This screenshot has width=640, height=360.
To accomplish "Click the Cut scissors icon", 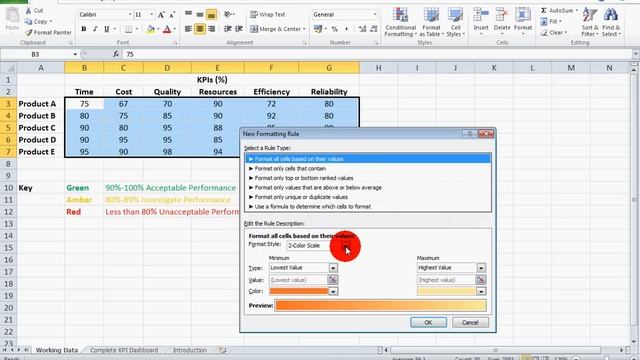I will pos(28,11).
